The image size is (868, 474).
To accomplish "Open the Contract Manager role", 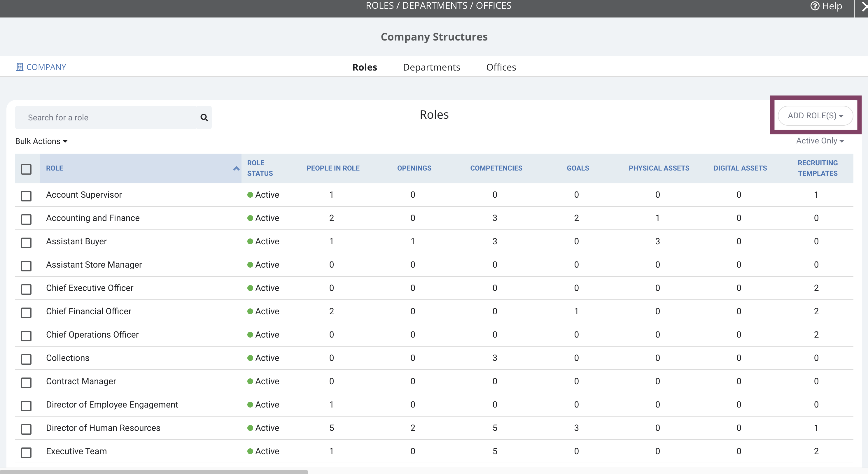I will pyautogui.click(x=81, y=381).
